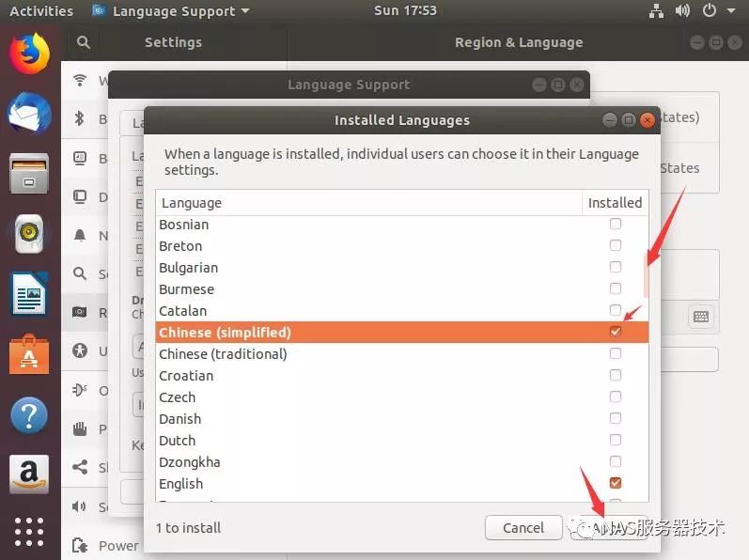The image size is (749, 560).
Task: Check the Bulgarian installed checkbox
Action: tap(616, 267)
